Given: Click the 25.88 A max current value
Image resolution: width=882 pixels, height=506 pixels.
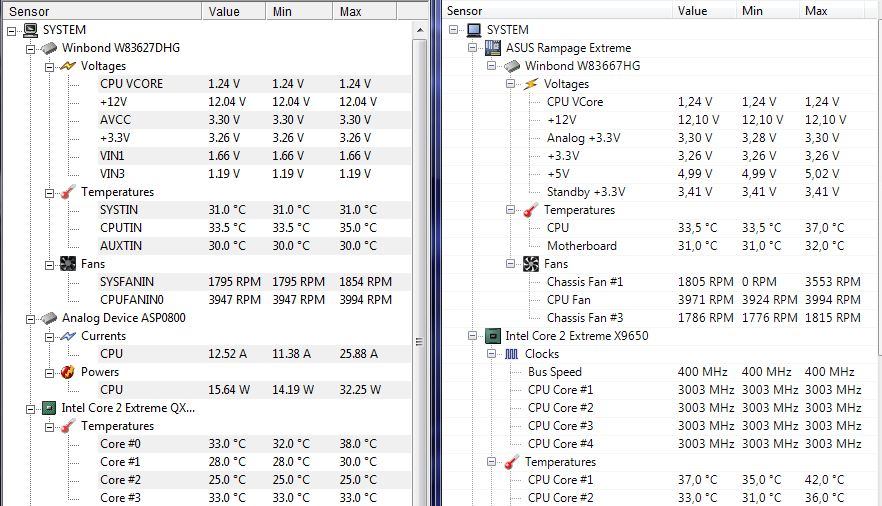Looking at the screenshot, I should (x=358, y=354).
